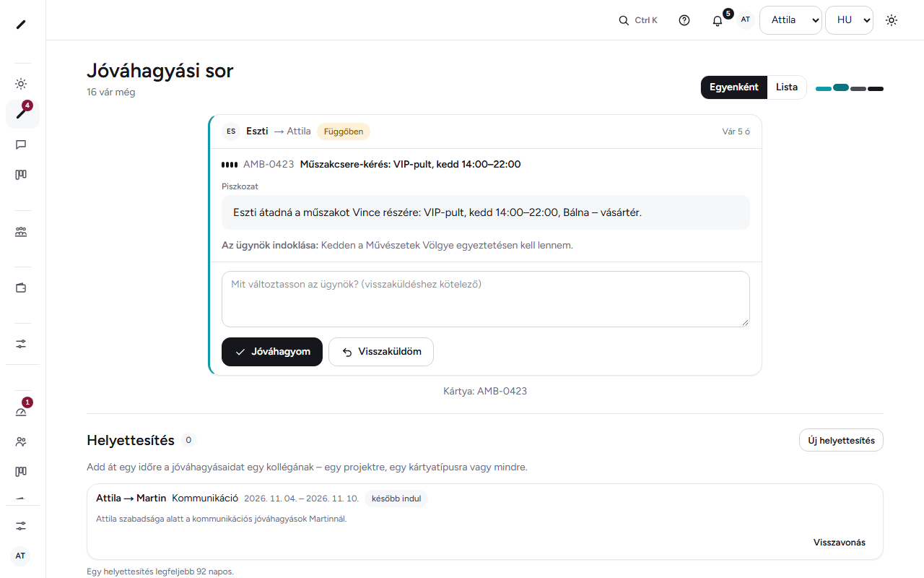Click the last black progress segment
This screenshot has width=924, height=578.
point(876,89)
